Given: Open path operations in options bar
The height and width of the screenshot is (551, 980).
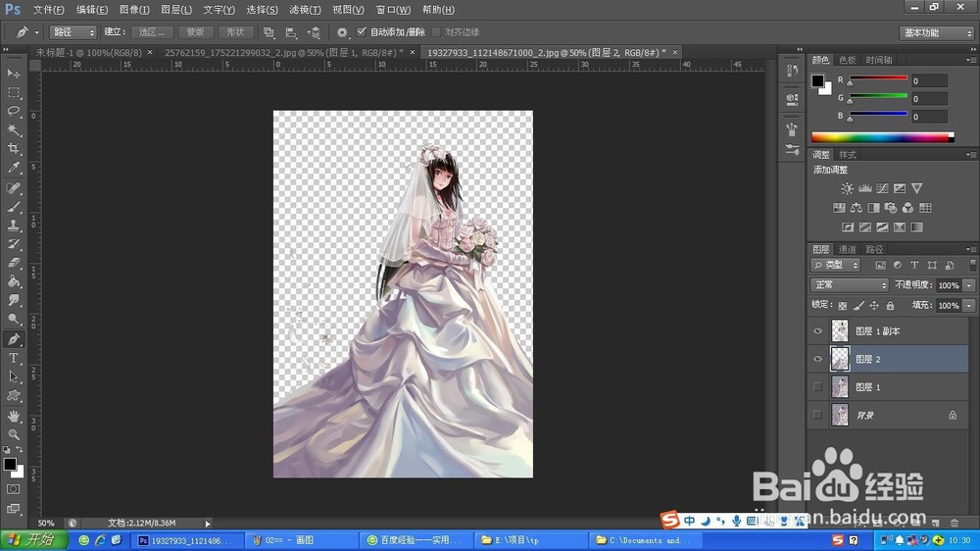Looking at the screenshot, I should (x=269, y=32).
